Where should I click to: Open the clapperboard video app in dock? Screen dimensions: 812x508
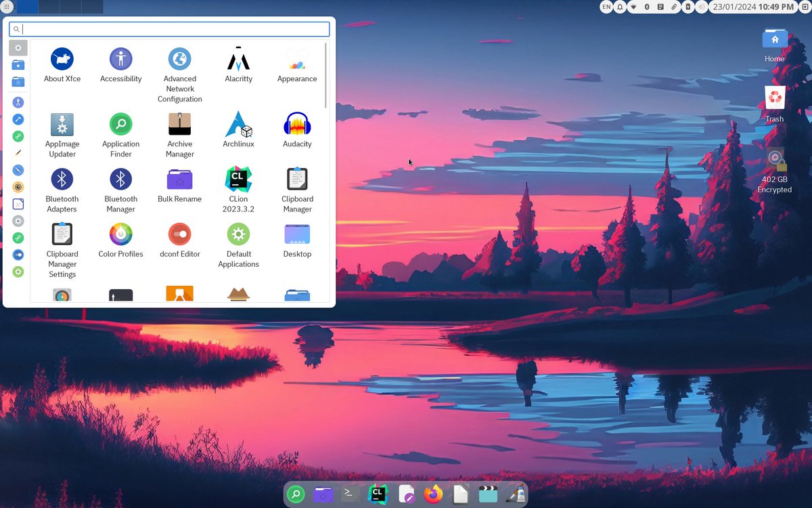tap(488, 494)
